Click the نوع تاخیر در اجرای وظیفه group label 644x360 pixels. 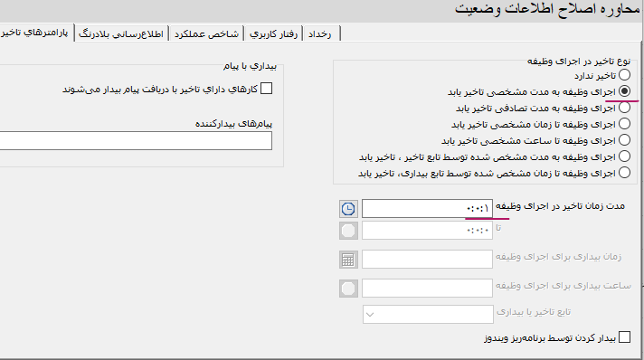click(x=579, y=61)
